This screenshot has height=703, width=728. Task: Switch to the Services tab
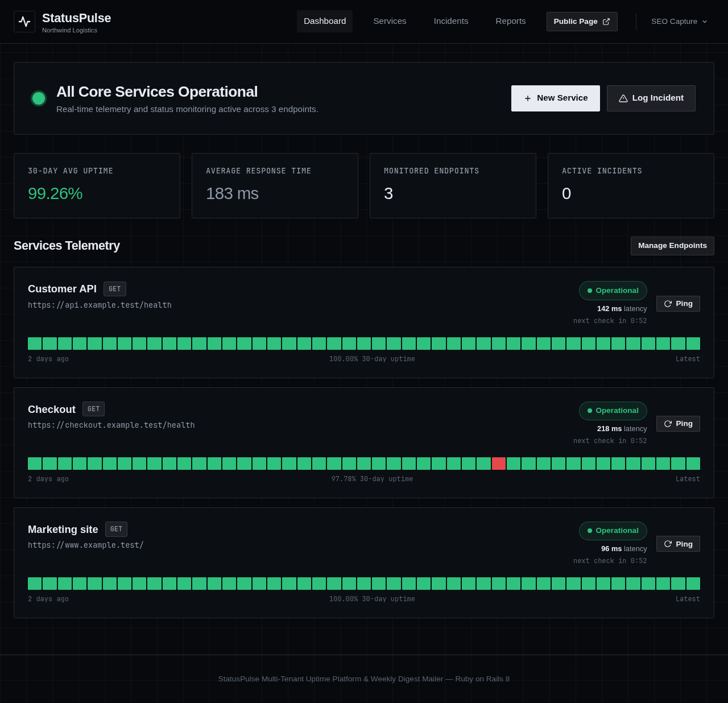coord(390,21)
